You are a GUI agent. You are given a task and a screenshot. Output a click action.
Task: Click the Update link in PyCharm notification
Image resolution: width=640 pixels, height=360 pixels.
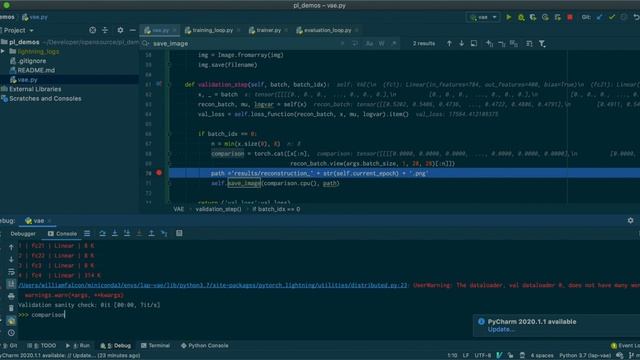(500, 329)
